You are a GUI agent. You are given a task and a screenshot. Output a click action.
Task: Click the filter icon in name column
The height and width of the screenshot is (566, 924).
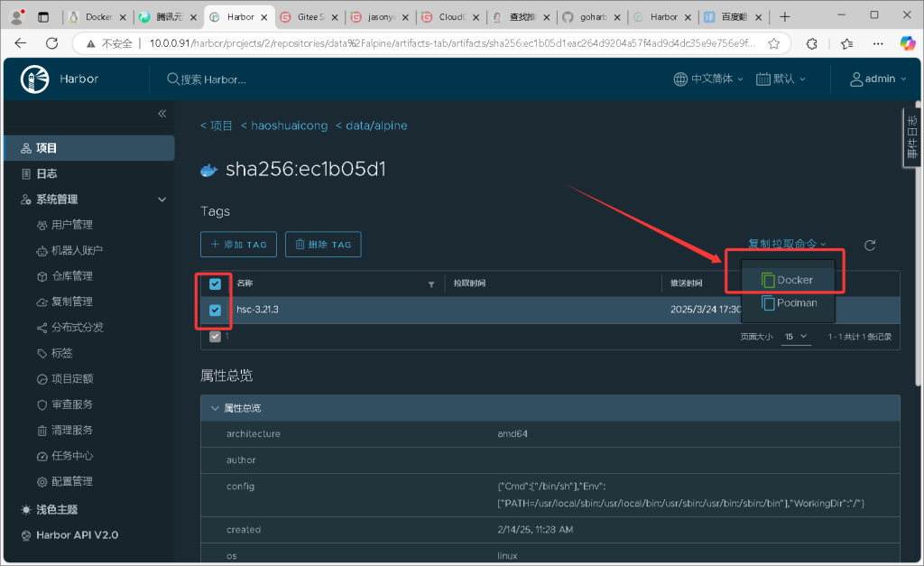click(x=430, y=284)
